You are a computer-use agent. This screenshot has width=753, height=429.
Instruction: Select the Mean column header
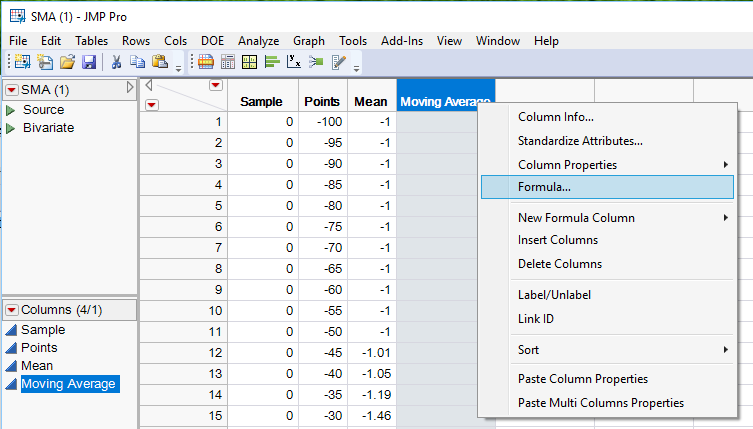[x=372, y=96]
